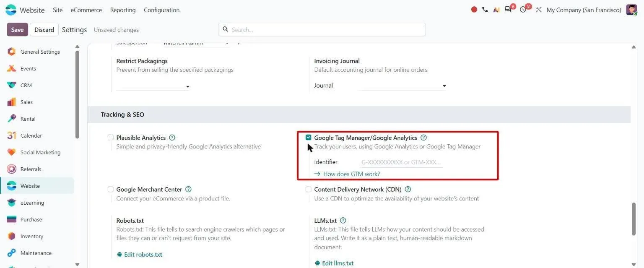Open General Settings in sidebar
Screen dimensions: 644x268
40,52
